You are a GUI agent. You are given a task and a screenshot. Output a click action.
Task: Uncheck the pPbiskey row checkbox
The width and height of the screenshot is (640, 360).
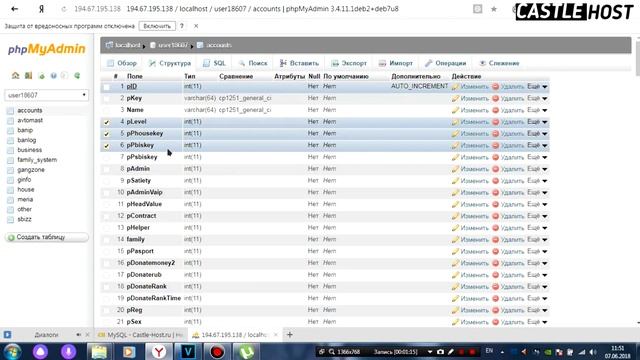(x=107, y=146)
